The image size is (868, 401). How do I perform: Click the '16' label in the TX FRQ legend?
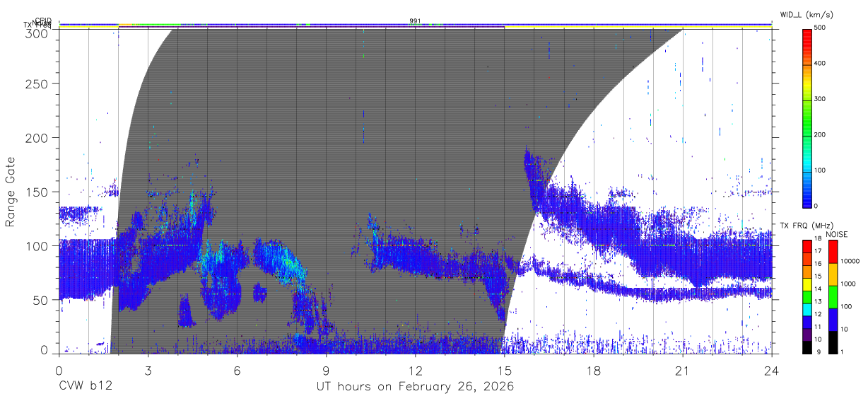pyautogui.click(x=818, y=264)
